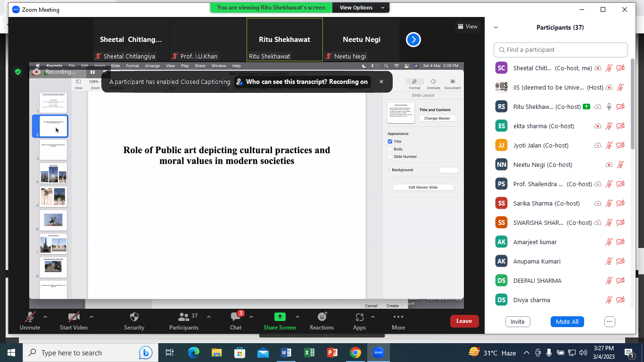Click next arrow in video gallery strip

413,40
